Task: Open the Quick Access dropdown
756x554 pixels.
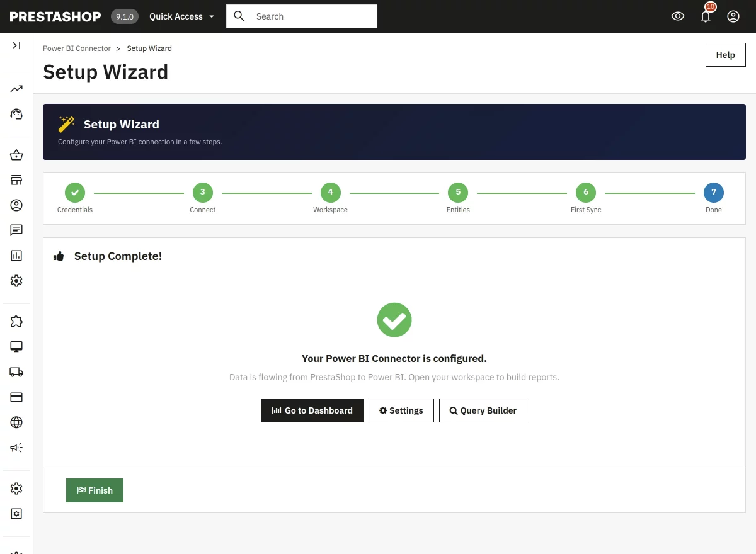Action: (181, 16)
